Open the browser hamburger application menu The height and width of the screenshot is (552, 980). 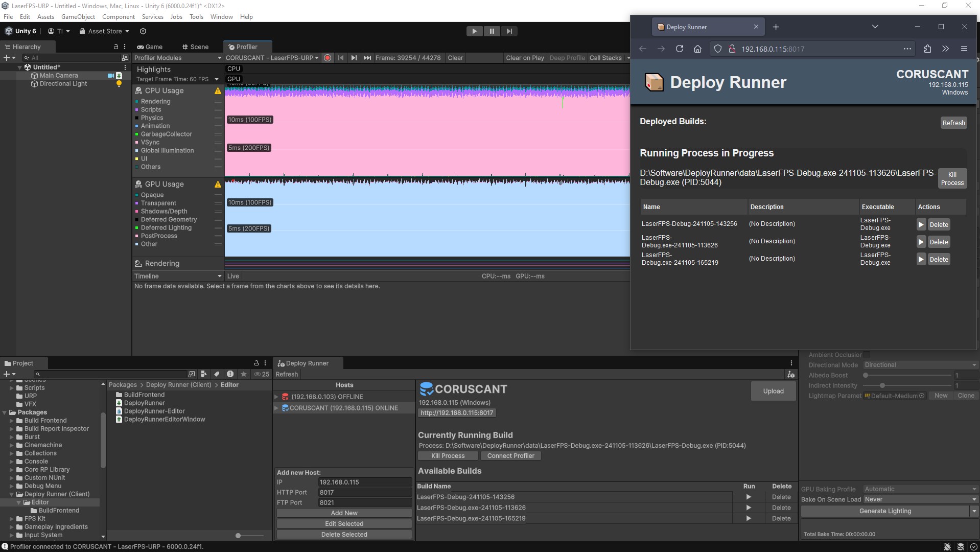click(964, 49)
